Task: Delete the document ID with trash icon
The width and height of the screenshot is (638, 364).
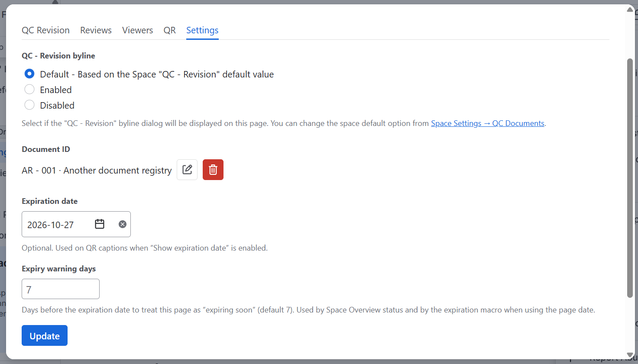Action: point(213,170)
